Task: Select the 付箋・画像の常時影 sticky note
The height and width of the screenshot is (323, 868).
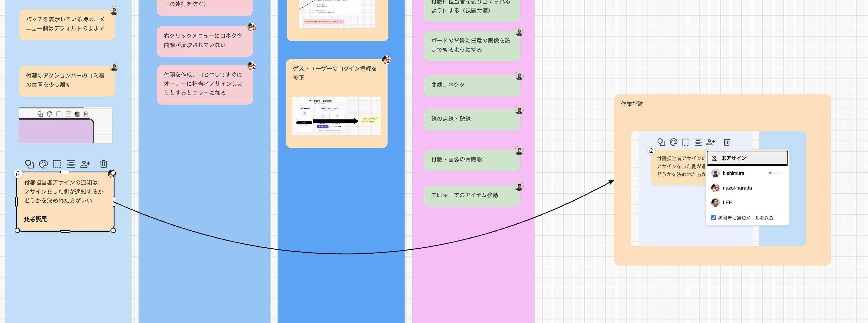Action: point(472,160)
